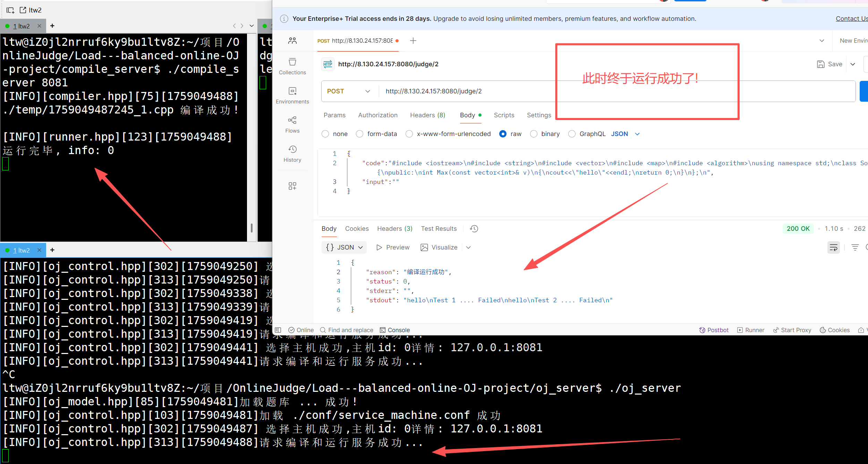Select the GraphQL body type radio
Viewport: 868px width, 464px height.
(x=572, y=134)
